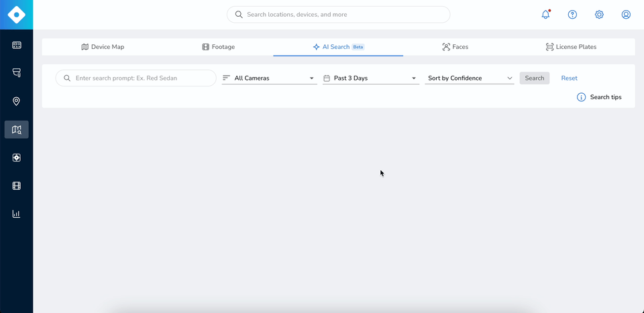Click the Beta badge on AI Search
The image size is (644, 313).
point(358,47)
